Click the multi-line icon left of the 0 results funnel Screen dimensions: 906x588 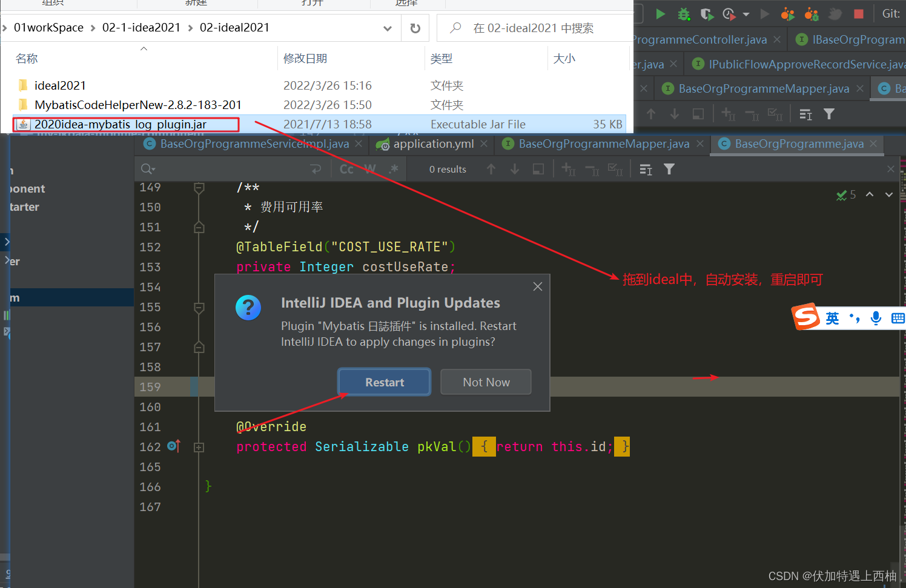pyautogui.click(x=646, y=169)
